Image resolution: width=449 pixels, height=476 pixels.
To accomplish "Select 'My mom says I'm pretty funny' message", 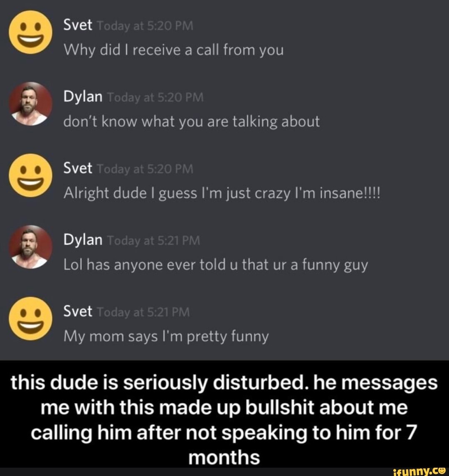I will coord(166,337).
